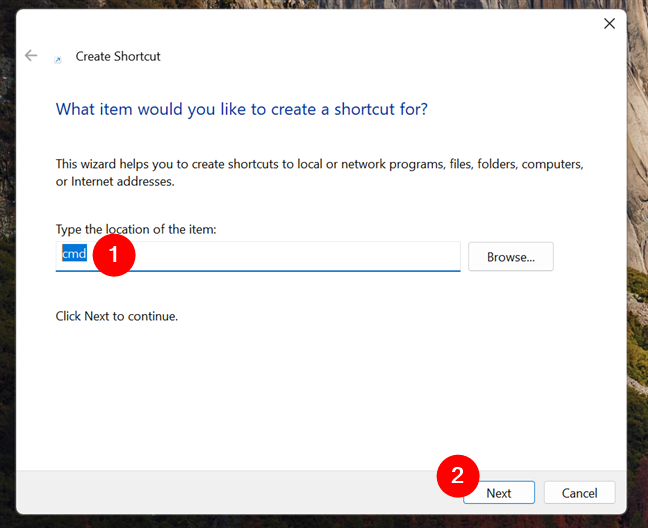Click the 'What item would you like' heading
Image resolution: width=648 pixels, height=528 pixels.
(241, 109)
